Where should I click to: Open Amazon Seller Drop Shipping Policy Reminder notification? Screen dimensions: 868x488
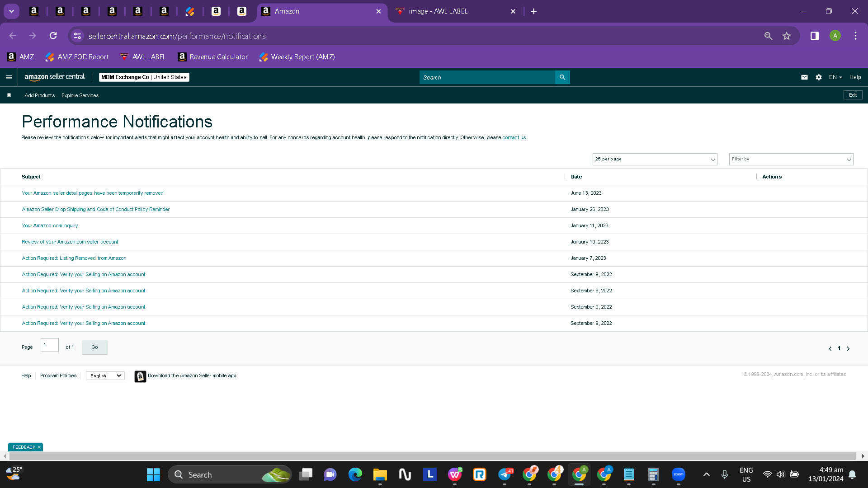[96, 209]
